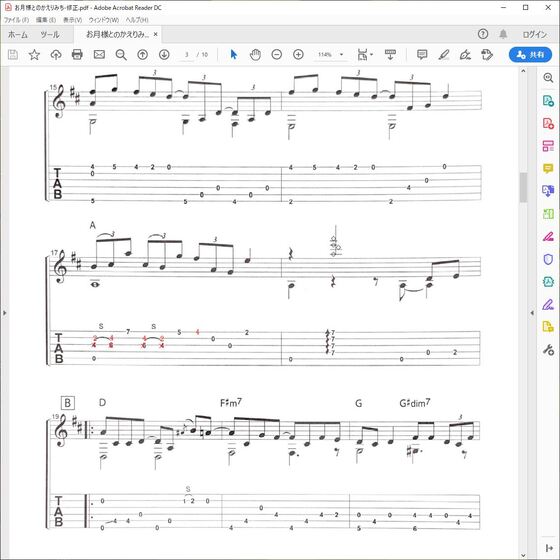Open Compress PDF tool in right pane
Image resolution: width=560 pixels, height=560 pixels.
pyautogui.click(x=548, y=281)
